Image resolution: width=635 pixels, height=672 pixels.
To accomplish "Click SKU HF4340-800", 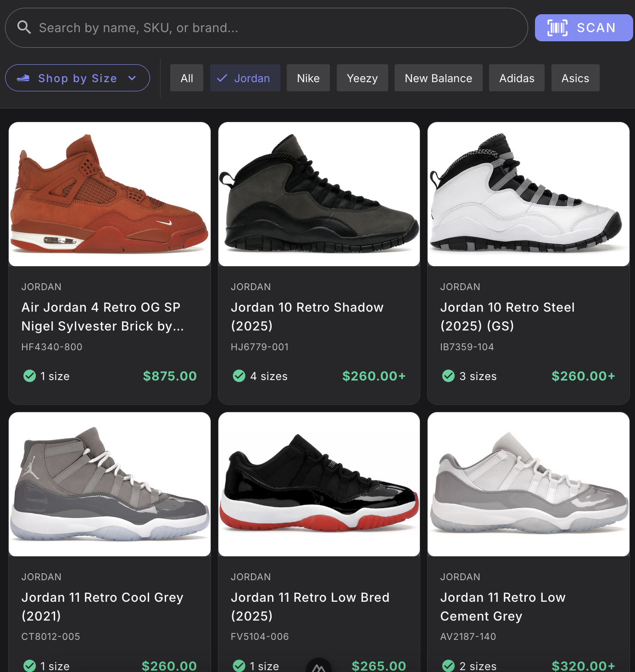I will [x=52, y=347].
